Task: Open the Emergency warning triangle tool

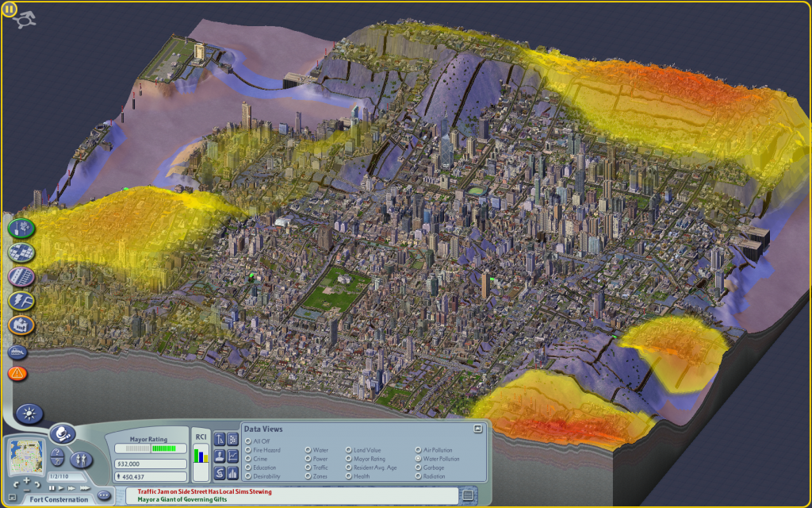Action: [x=17, y=373]
